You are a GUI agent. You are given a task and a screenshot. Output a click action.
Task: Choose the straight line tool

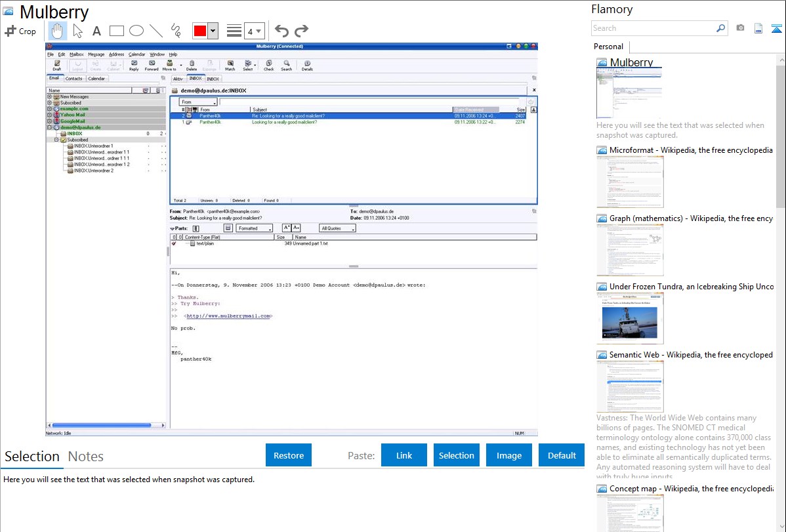tap(156, 31)
